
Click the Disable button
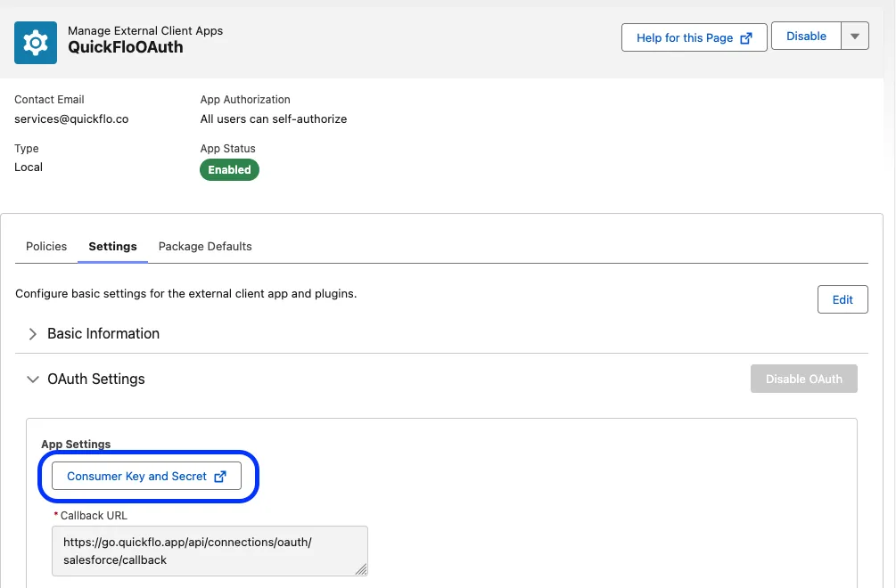pos(805,36)
